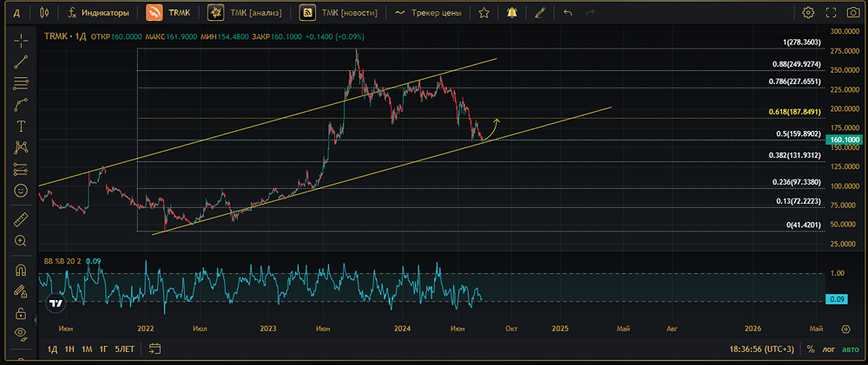Undo the last chart action
Image resolution: width=868 pixels, height=365 pixels.
568,12
